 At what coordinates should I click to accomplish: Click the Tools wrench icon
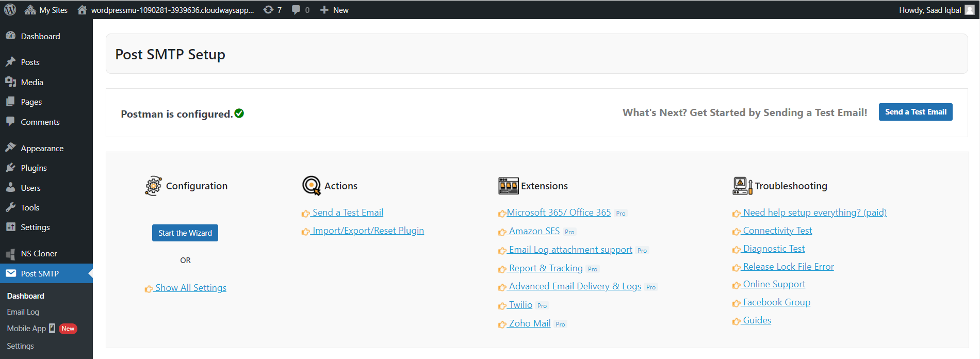pos(10,207)
